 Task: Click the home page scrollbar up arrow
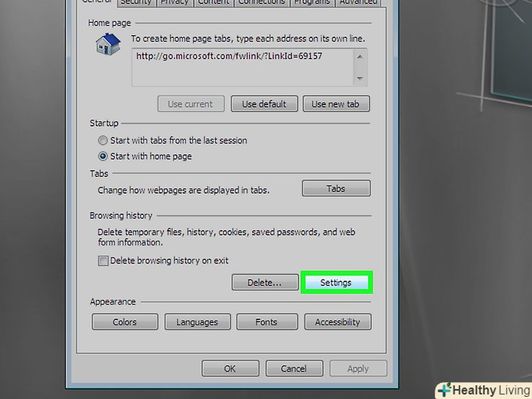[360, 57]
